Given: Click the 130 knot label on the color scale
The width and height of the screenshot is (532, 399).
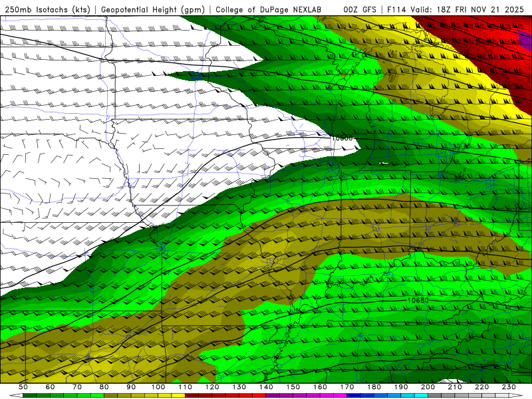Looking at the screenshot, I should [x=239, y=387].
